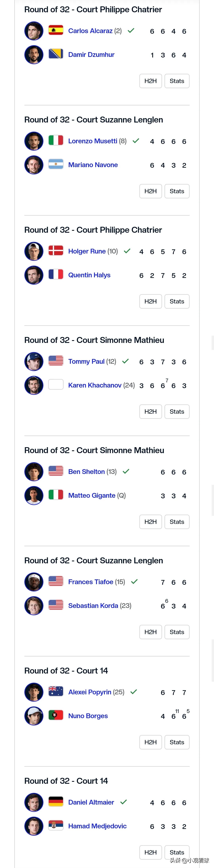Open Sebastian Korda's player profile link

pos(93,606)
